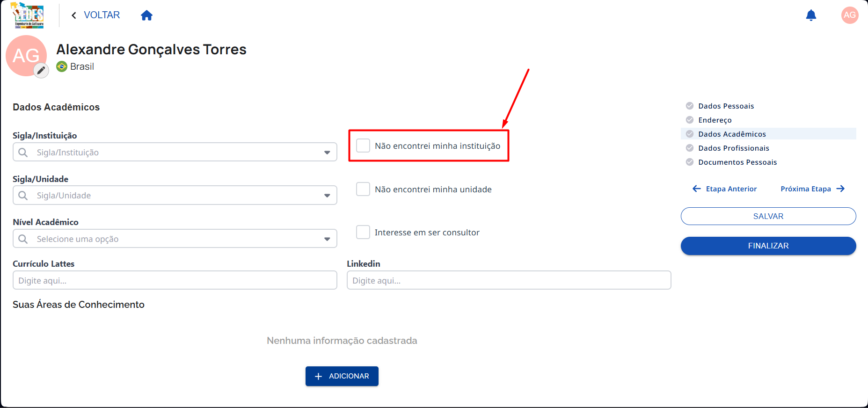Click the 'Brasil' country text
The image size is (868, 408).
pos(82,66)
